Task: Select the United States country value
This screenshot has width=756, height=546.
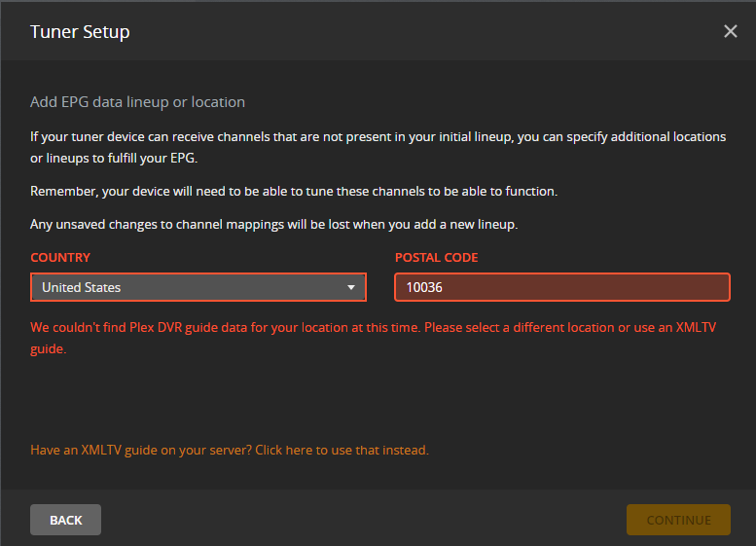Action: (x=82, y=287)
